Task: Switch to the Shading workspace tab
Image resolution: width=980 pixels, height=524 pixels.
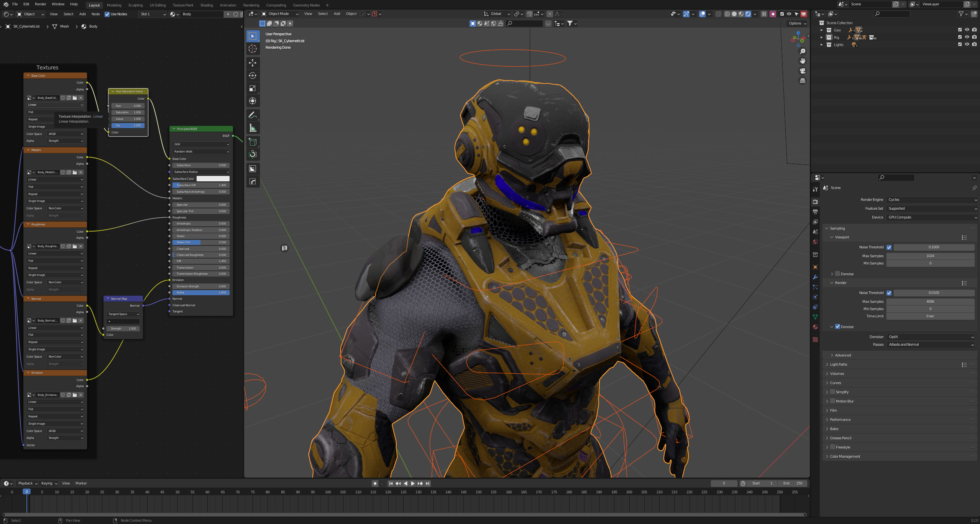Action: tap(207, 5)
